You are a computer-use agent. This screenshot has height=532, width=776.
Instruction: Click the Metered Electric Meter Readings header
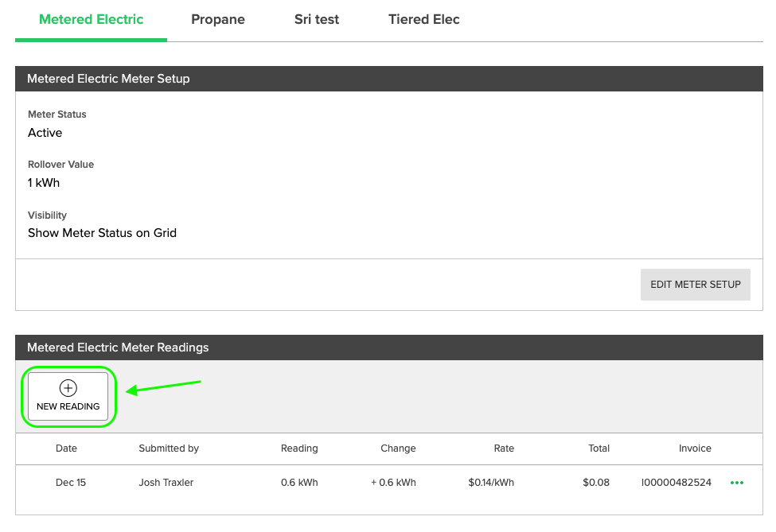point(118,348)
